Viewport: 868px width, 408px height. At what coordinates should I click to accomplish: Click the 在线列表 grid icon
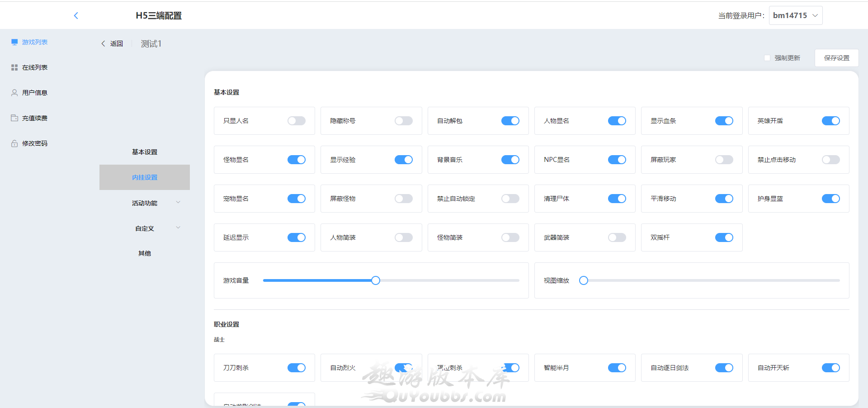click(x=14, y=67)
